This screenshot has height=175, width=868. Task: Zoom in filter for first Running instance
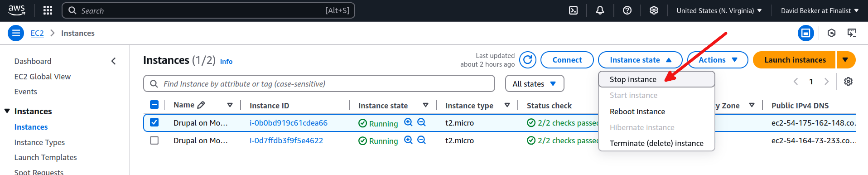coord(408,122)
